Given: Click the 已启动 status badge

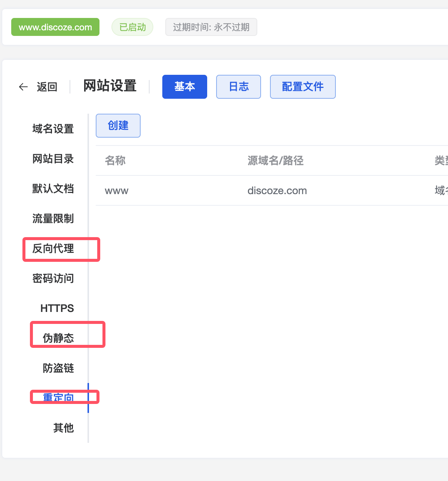Looking at the screenshot, I should point(132,27).
